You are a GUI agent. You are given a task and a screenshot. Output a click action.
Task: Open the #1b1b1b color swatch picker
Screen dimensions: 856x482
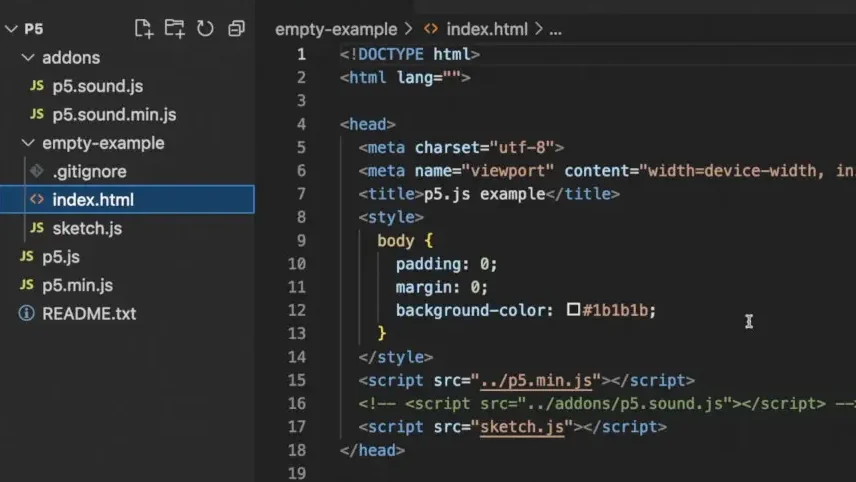point(573,310)
